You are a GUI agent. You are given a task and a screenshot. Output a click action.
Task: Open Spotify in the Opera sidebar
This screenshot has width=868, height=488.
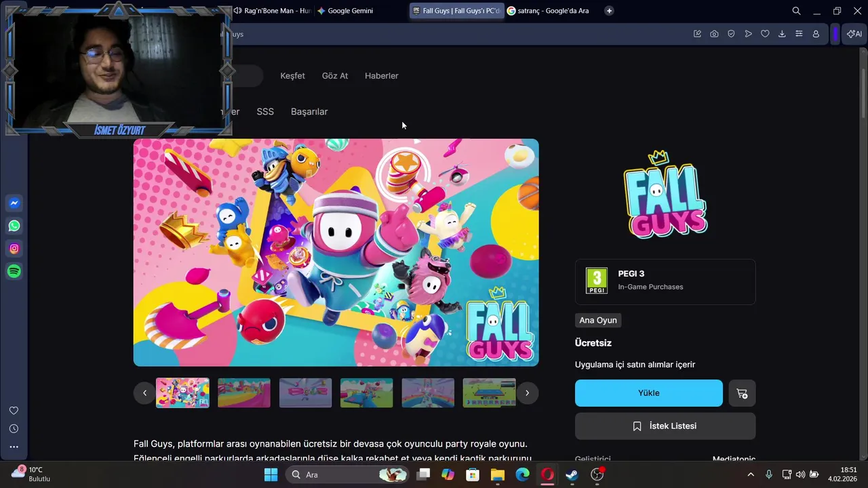(x=14, y=271)
